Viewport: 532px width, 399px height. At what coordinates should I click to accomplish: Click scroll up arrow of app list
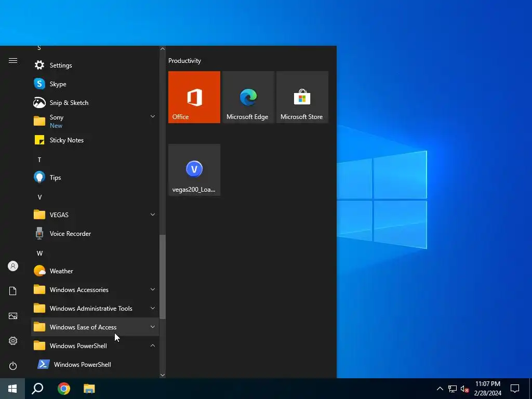click(x=163, y=49)
